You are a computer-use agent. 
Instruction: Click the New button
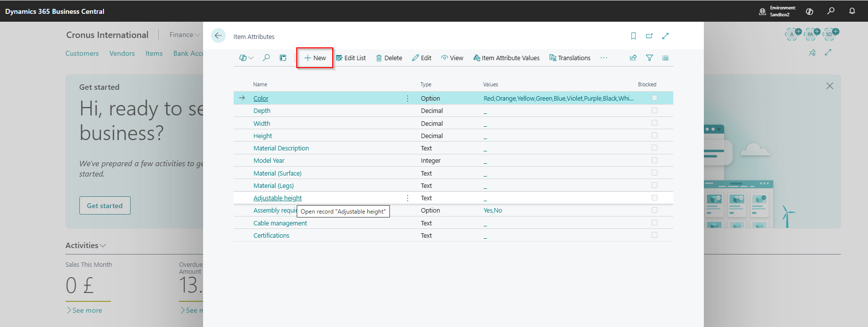click(x=315, y=58)
